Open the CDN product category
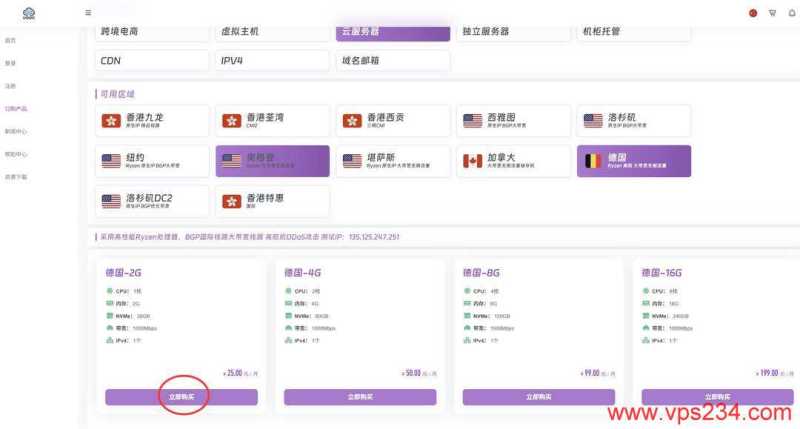Viewport: 800px width, 429px height. coord(153,61)
